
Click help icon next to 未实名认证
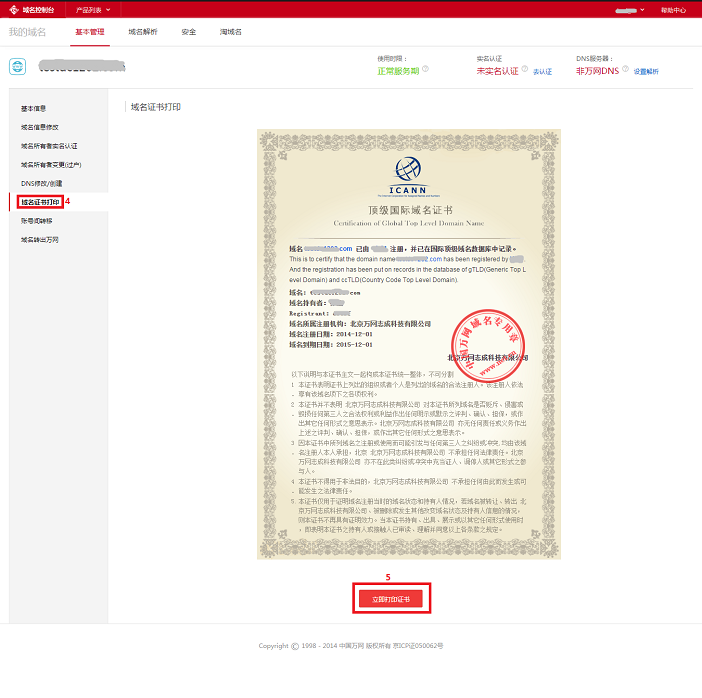pos(524,70)
